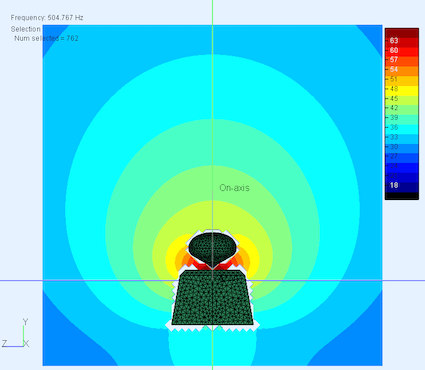Click the On-axis label in plot

tap(234, 188)
